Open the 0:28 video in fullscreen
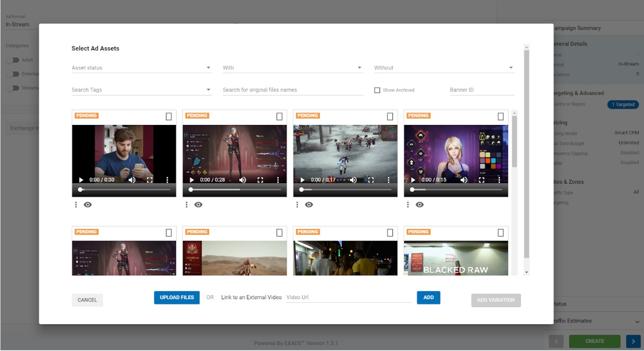The image size is (644, 351). point(260,180)
